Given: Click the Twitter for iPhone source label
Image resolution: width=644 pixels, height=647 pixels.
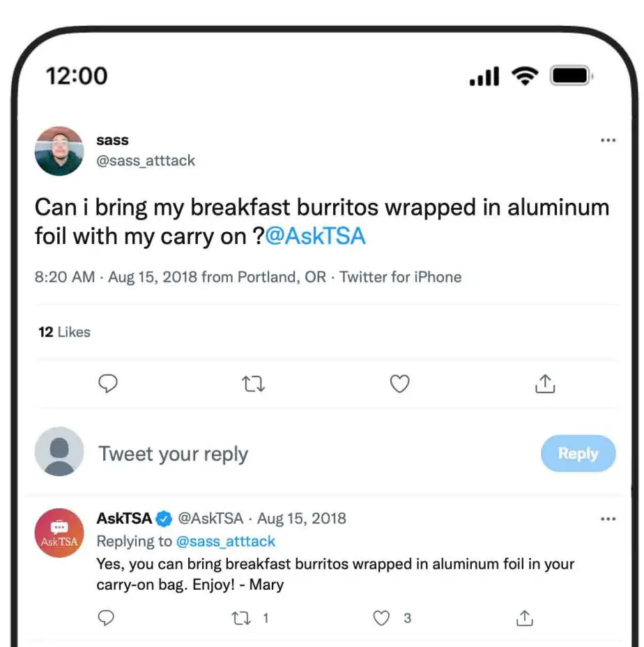Looking at the screenshot, I should coord(400,277).
